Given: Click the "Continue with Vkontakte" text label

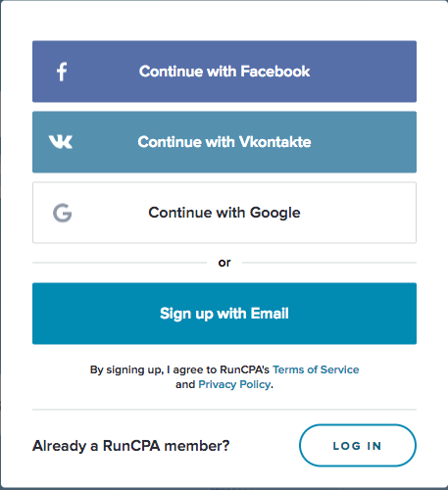Looking at the screenshot, I should [224, 142].
